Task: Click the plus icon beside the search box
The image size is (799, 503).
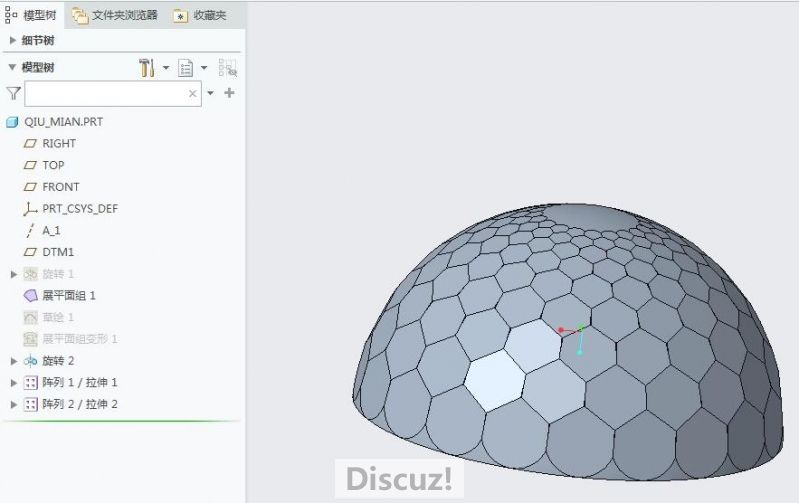Action: (x=229, y=93)
